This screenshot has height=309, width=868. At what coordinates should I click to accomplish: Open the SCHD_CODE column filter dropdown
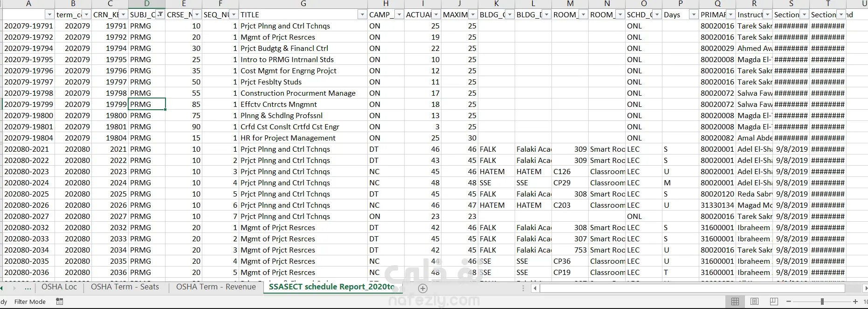click(x=657, y=14)
